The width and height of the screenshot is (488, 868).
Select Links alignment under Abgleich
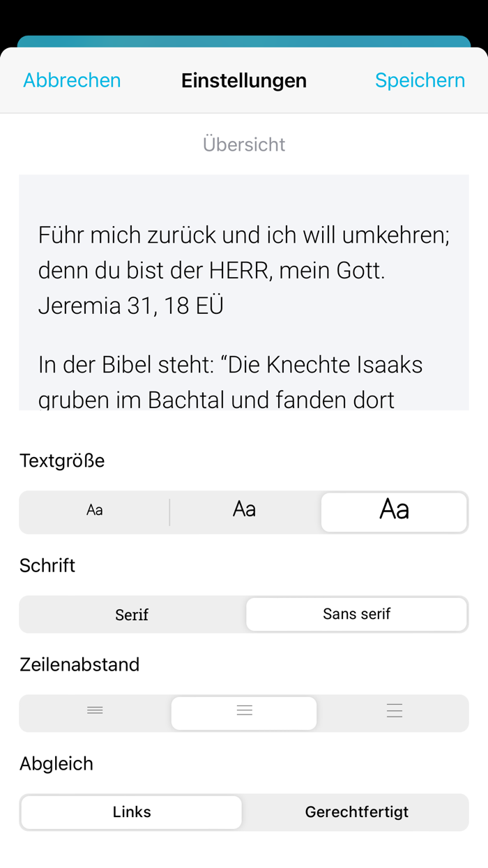(x=131, y=811)
